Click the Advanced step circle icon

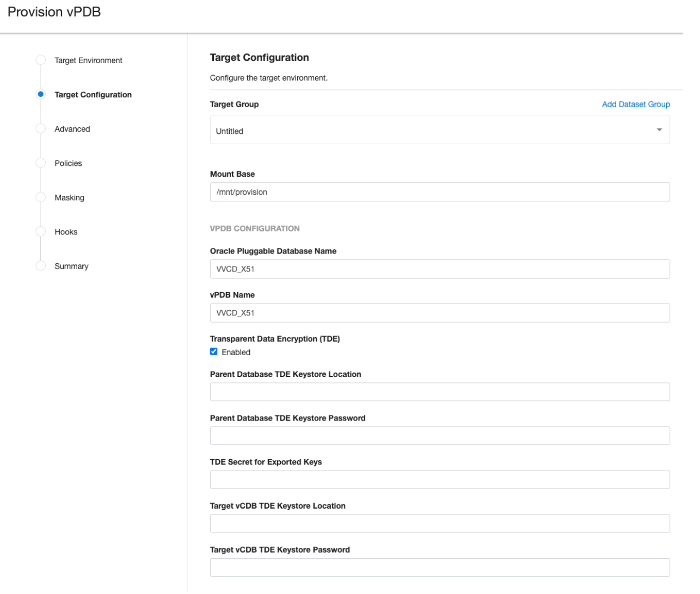(x=40, y=128)
